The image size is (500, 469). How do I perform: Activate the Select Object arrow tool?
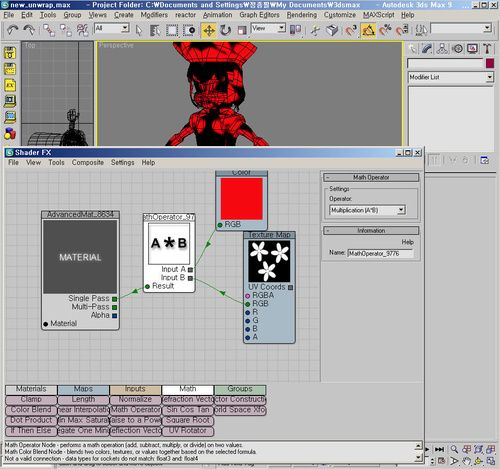point(139,30)
